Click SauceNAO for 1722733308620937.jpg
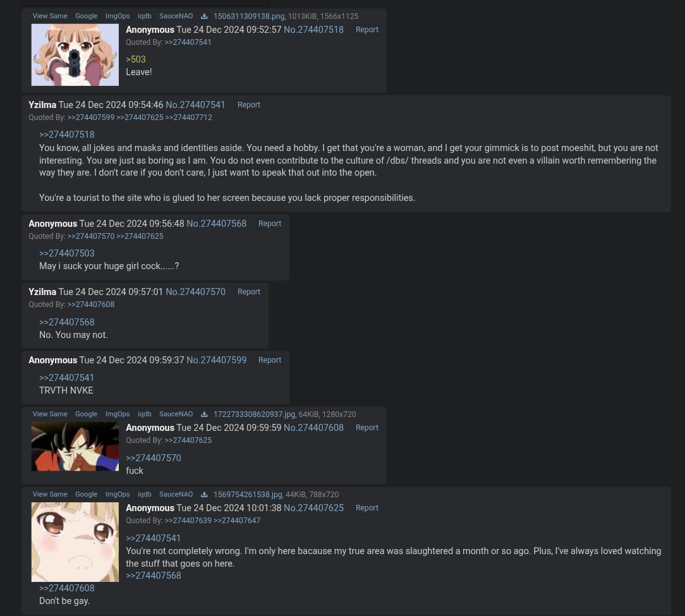Viewport: 685px width, 616px height. click(176, 414)
